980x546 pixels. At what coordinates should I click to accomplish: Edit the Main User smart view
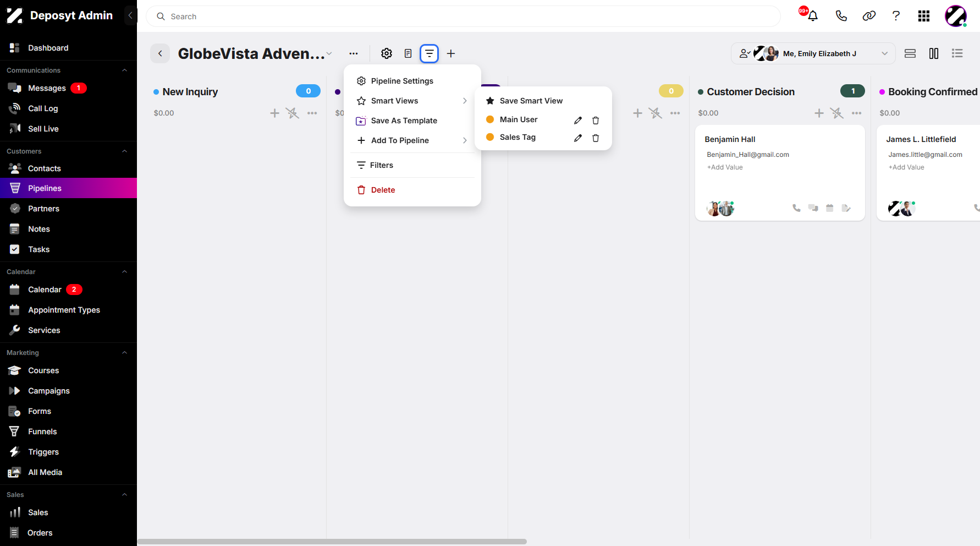578,120
